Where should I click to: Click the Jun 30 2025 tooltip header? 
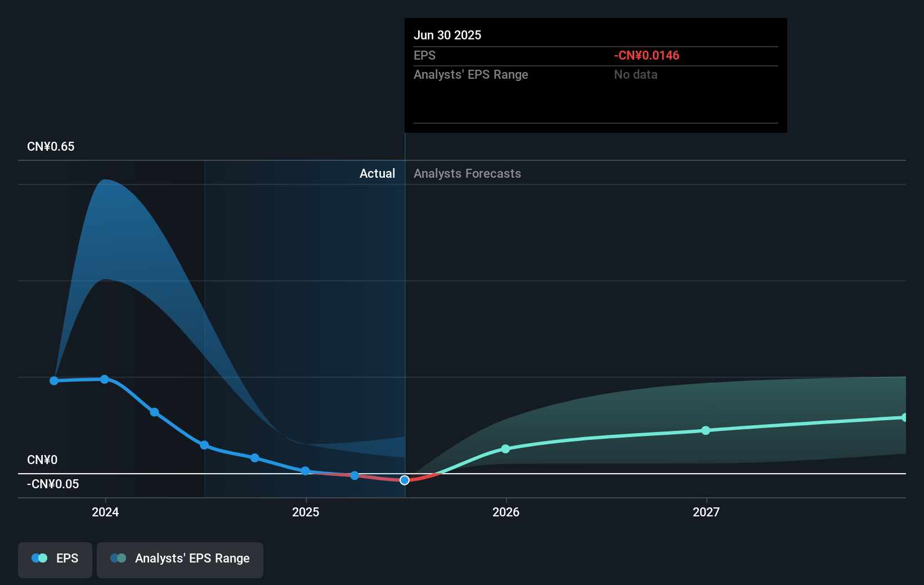pos(448,35)
